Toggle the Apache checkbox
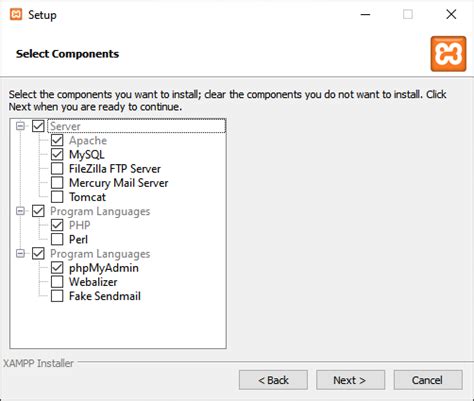Screen dimensions: 474x401 click(57, 140)
